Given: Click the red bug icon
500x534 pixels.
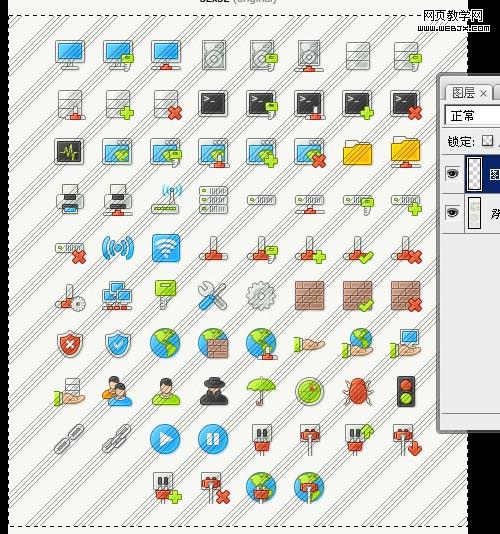Looking at the screenshot, I should pos(358,392).
